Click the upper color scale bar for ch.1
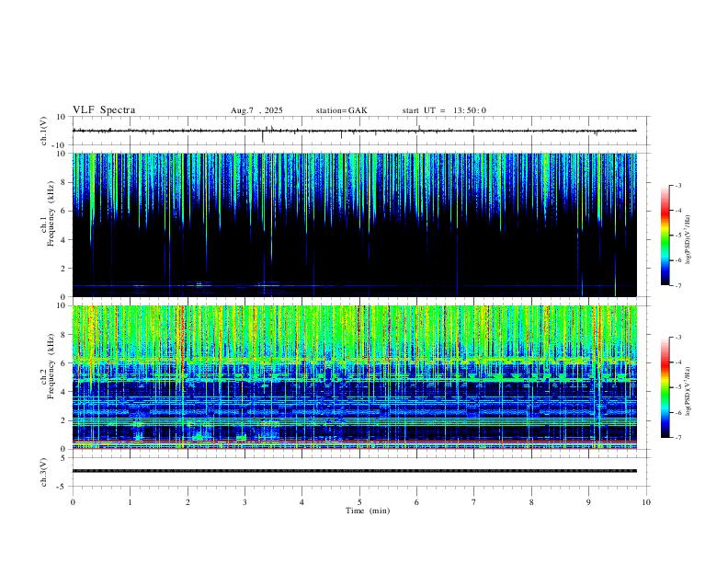Screen dimensions: 728x563 click(x=665, y=236)
